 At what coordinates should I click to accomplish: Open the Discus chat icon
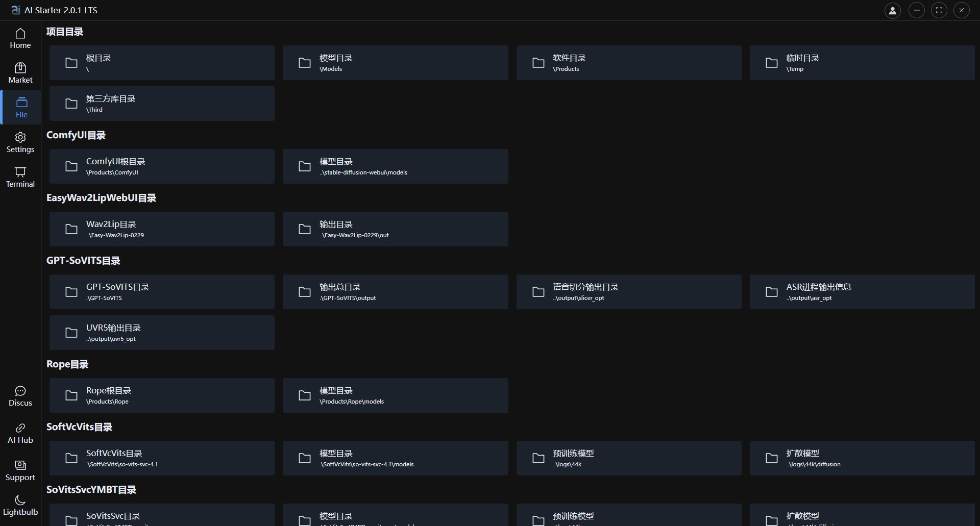coord(20,396)
